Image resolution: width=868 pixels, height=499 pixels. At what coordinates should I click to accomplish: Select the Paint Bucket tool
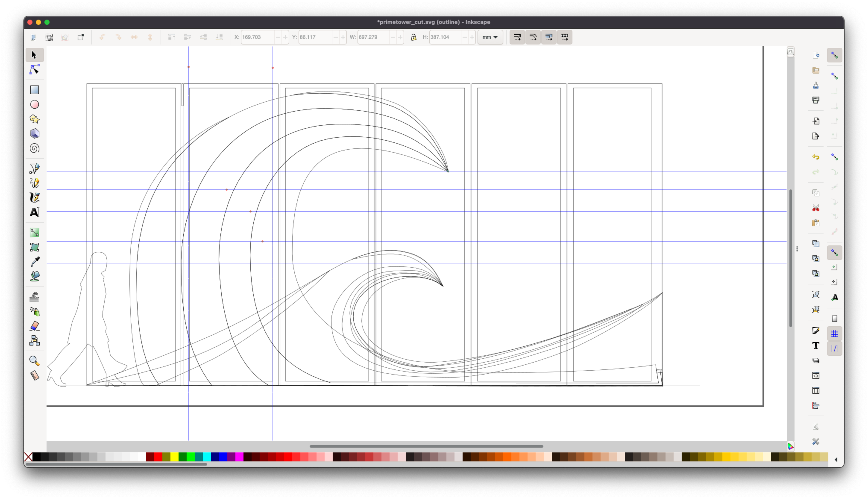click(34, 277)
